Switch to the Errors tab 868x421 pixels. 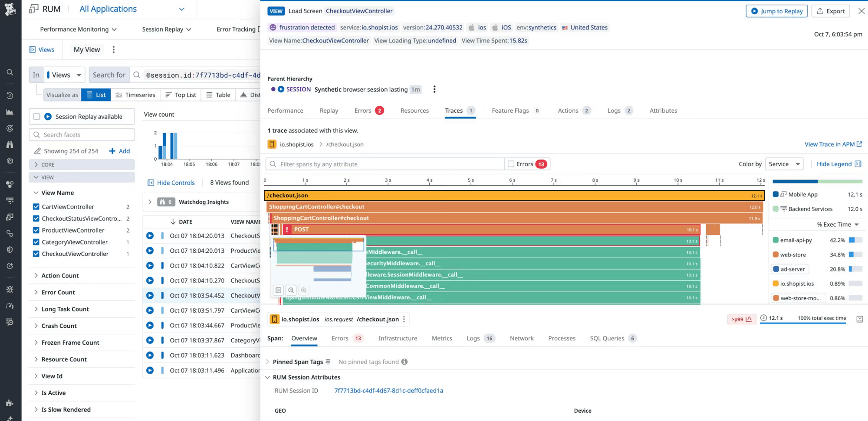(x=363, y=111)
